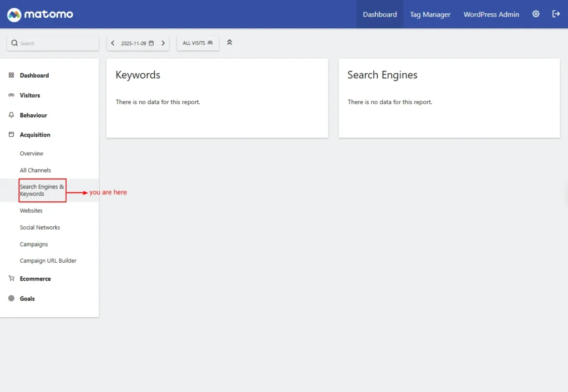Open the 2025-11-09 date picker

point(138,43)
